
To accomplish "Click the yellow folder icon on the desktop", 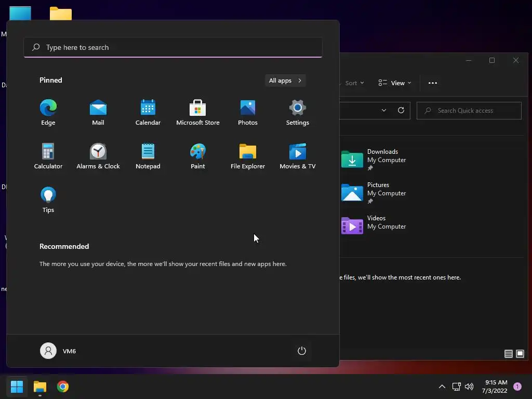I will pyautogui.click(x=61, y=14).
